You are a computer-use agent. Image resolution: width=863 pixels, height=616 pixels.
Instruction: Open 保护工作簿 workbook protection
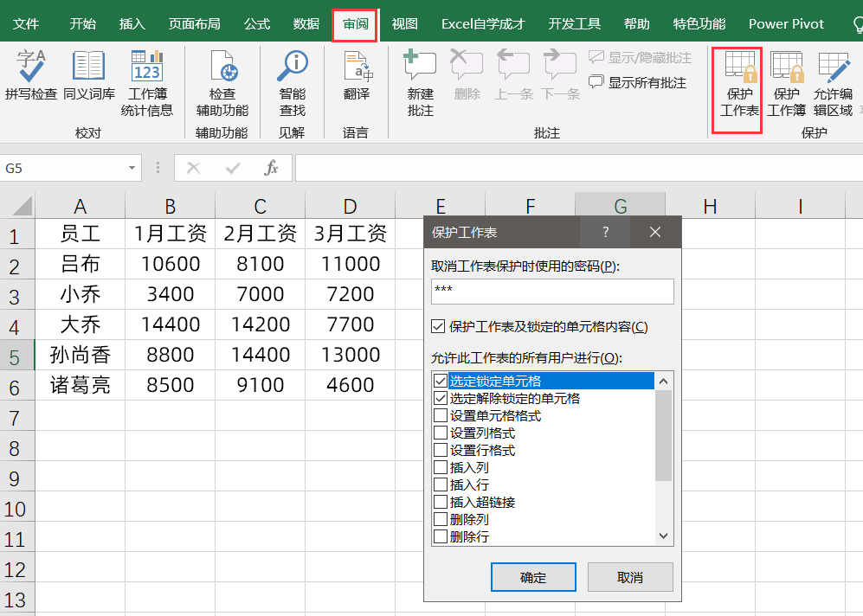(786, 82)
